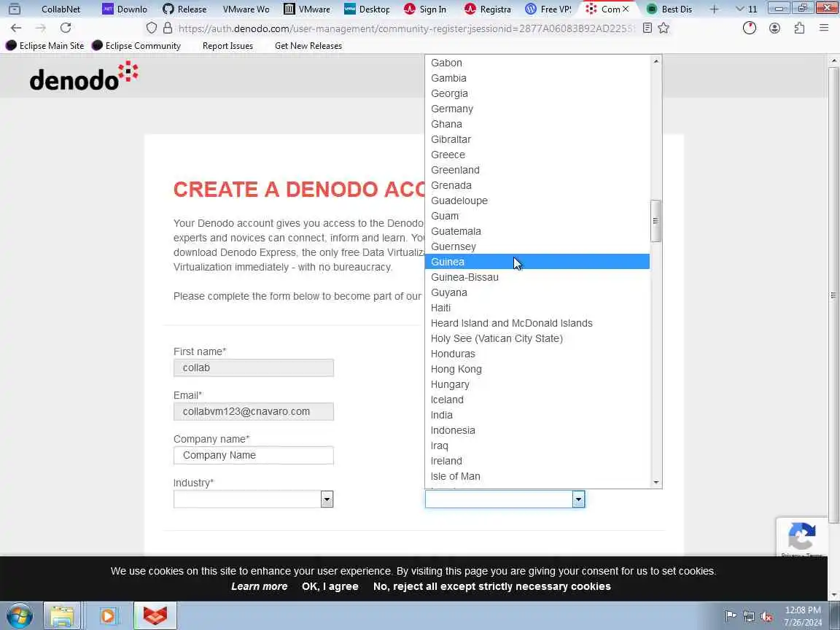This screenshot has width=840, height=630.
Task: Switch to the Sign In tab
Action: pos(426,9)
